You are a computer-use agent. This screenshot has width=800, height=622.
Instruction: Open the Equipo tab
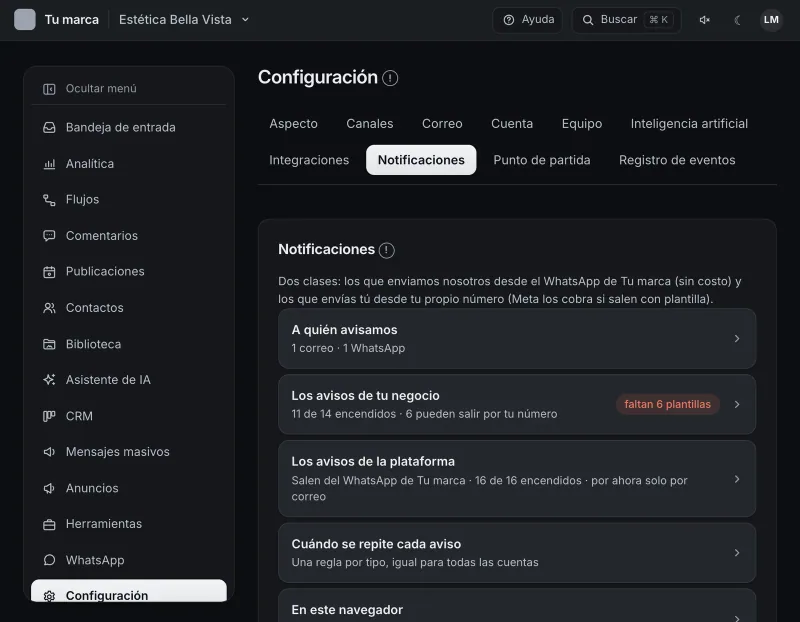click(x=582, y=124)
